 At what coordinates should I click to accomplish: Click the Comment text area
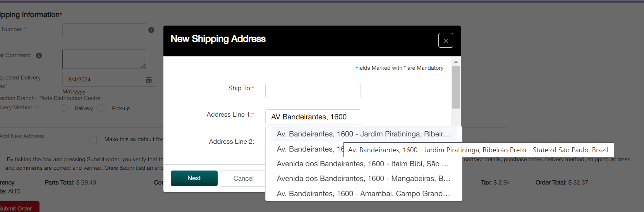click(x=105, y=59)
